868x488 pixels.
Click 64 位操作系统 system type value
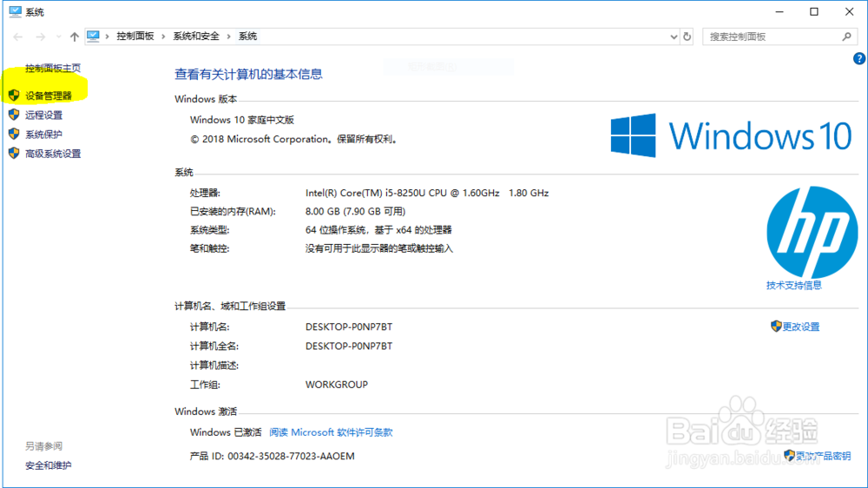tap(378, 230)
